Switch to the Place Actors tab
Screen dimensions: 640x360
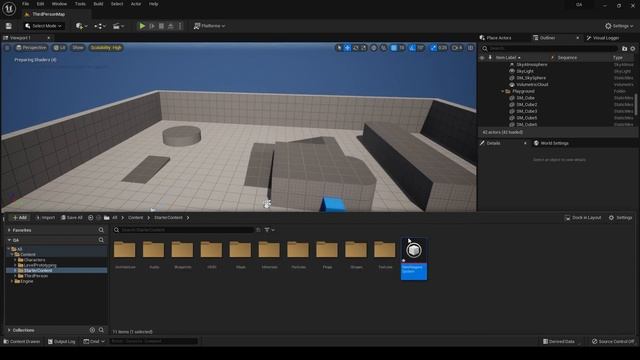(x=496, y=38)
